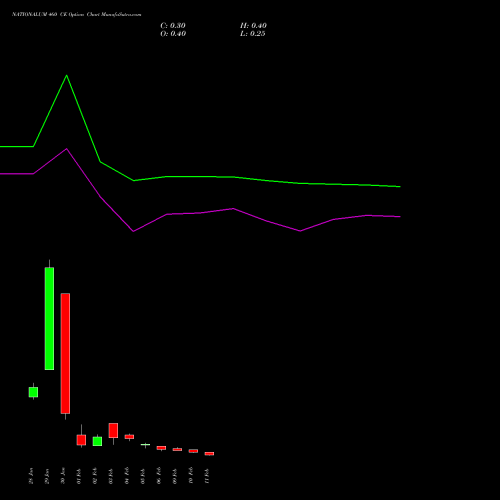Select the tall red candlestick for 30 Jan
Viewport: 500px width, 500px height.
65,353
